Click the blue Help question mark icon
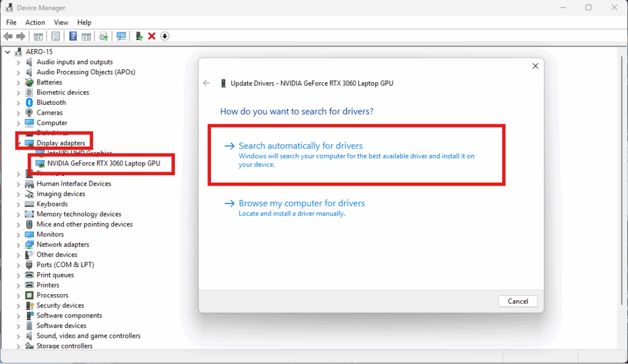This screenshot has height=364, width=628. [x=73, y=36]
